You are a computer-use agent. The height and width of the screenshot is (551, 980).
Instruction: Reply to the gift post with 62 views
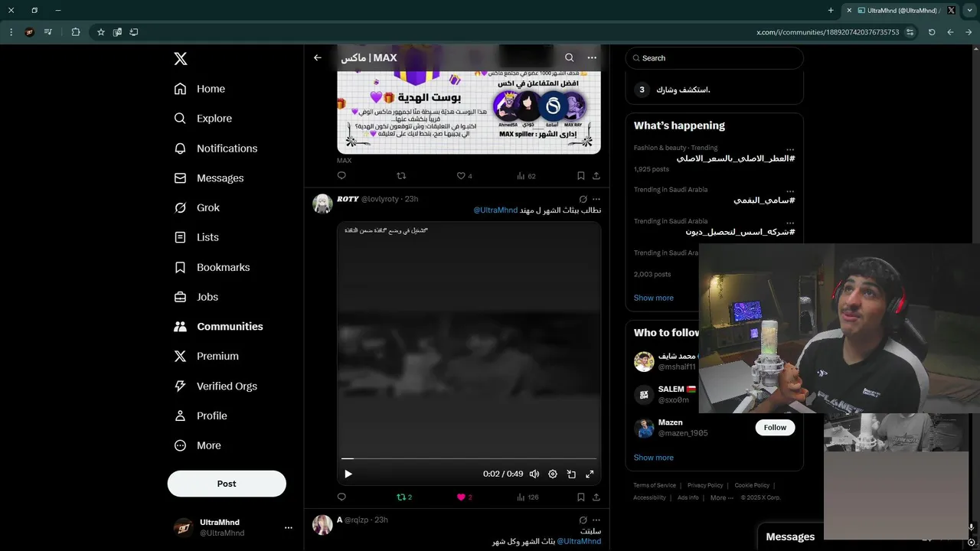(341, 175)
